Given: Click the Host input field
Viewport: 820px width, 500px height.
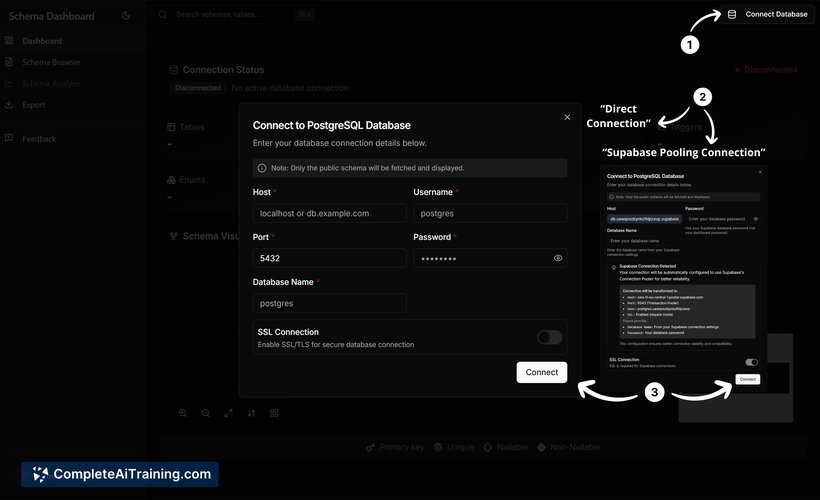Looking at the screenshot, I should click(x=329, y=213).
